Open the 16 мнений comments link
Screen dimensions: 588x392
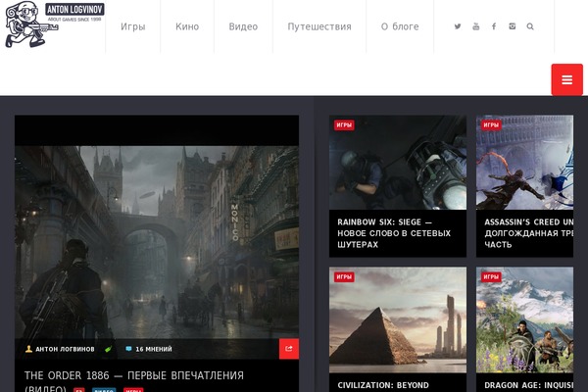click(x=154, y=349)
